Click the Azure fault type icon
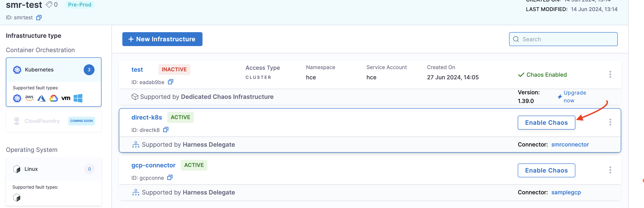Screen dimensions: 644x208 click(41, 98)
